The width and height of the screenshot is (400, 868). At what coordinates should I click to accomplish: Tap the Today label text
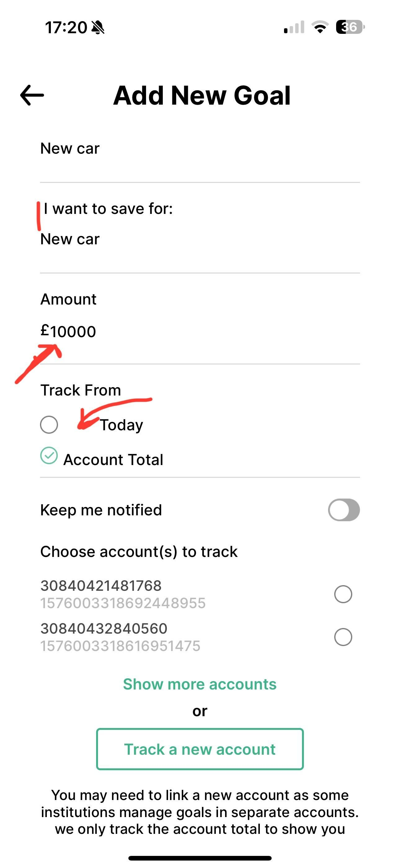[x=122, y=425]
